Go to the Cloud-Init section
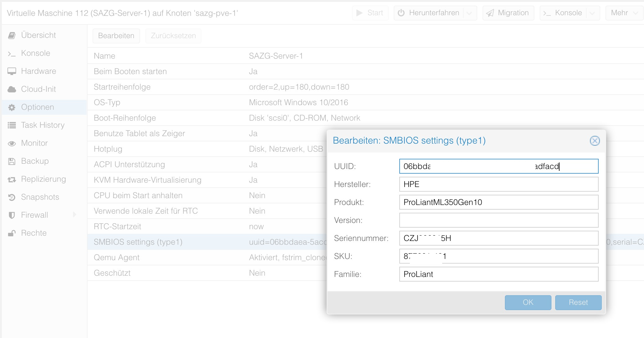 pos(44,89)
